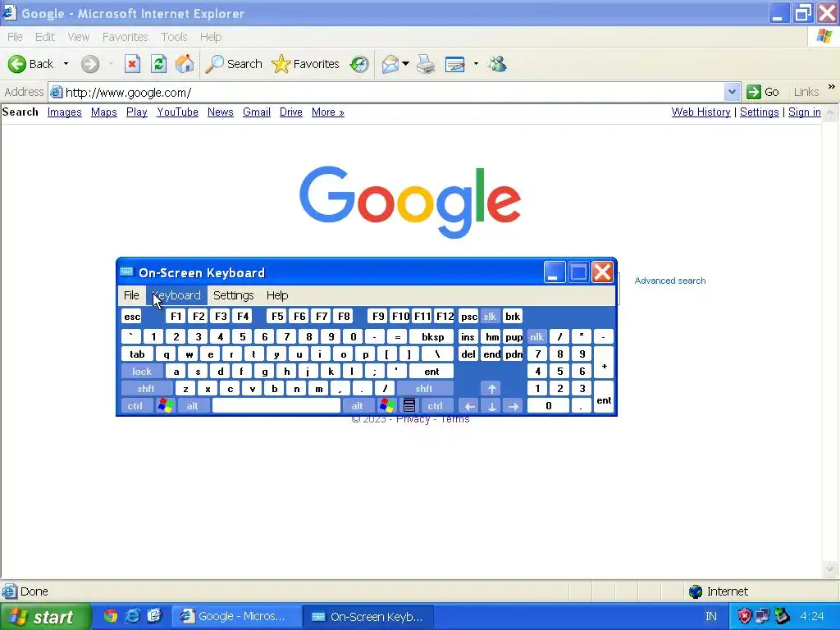Image resolution: width=840 pixels, height=630 pixels.
Task: Open the Mail button dropdown arrow
Action: (405, 64)
